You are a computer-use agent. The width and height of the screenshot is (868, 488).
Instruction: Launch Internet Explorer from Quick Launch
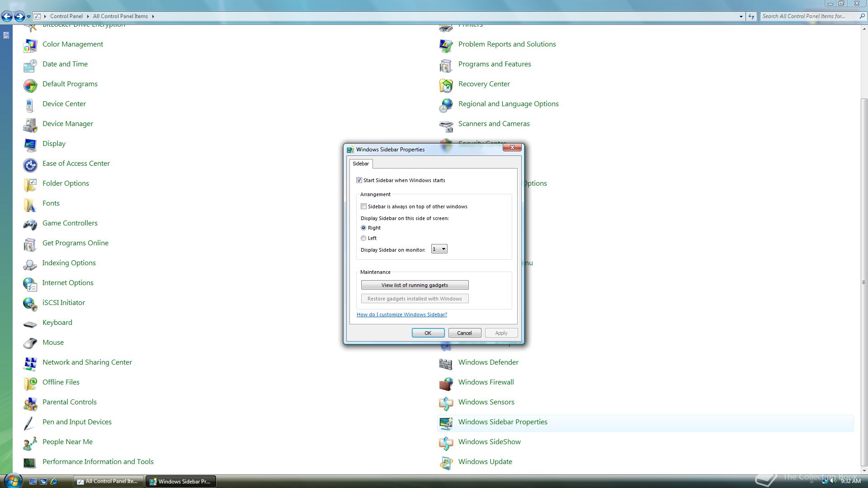pyautogui.click(x=54, y=482)
